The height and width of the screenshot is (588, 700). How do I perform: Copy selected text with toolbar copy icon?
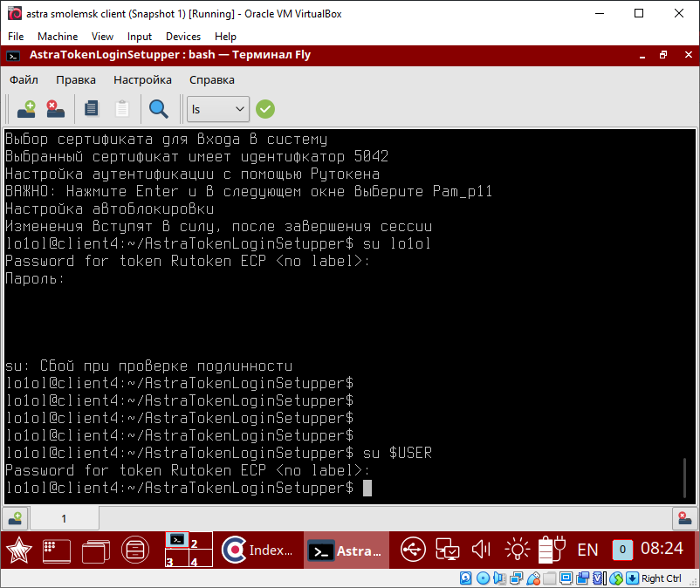coord(92,109)
